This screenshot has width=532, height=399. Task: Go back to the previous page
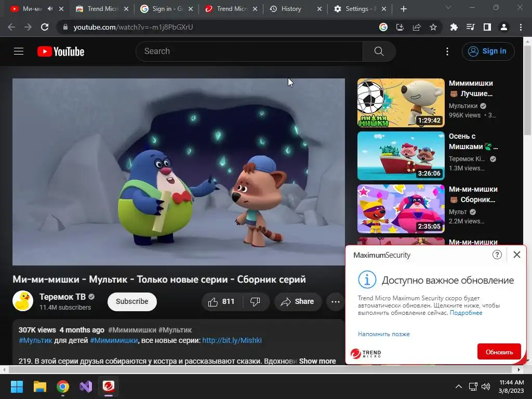(x=11, y=27)
